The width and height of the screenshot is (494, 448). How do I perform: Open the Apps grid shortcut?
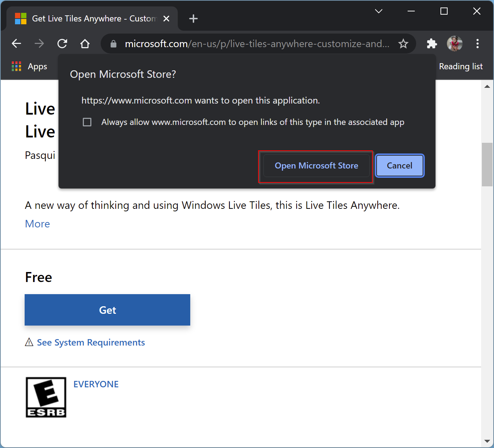[x=29, y=66]
